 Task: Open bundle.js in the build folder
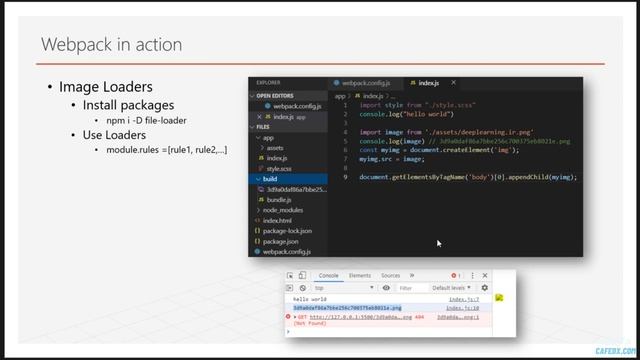(278, 200)
